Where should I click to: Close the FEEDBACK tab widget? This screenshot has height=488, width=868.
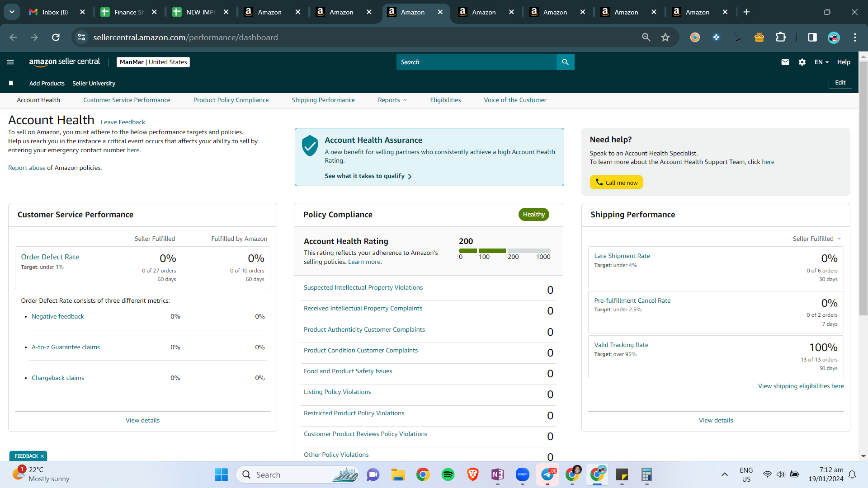42,456
